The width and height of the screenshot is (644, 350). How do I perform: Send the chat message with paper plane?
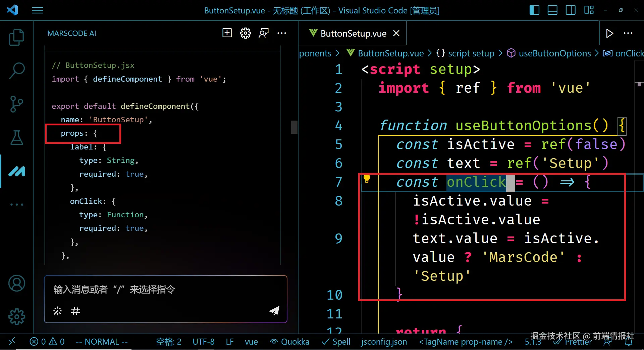click(274, 311)
